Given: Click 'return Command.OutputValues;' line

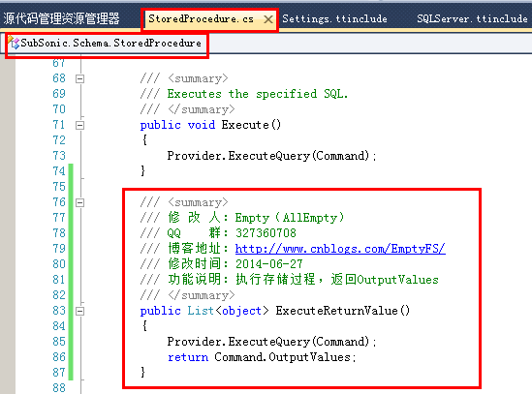Looking at the screenshot, I should tap(262, 357).
